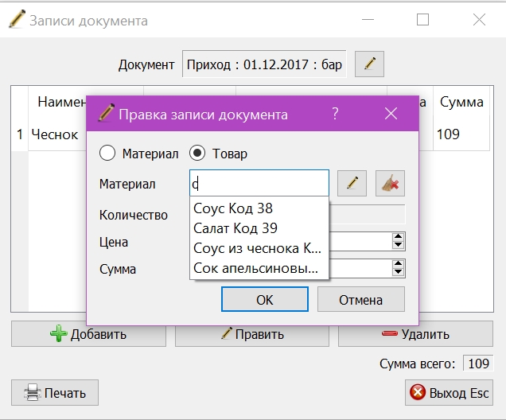This screenshot has width=506, height=420.
Task: Click the pencil icon beside Материал input
Action: tap(352, 183)
